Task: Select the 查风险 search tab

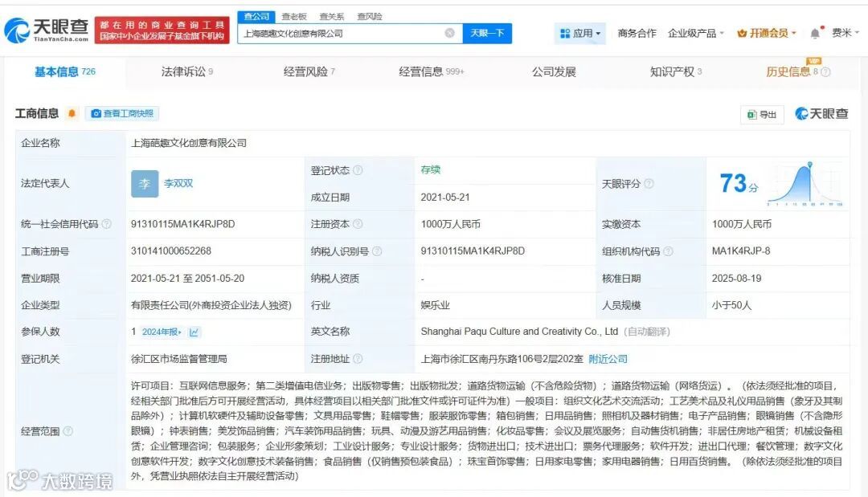Action: pos(369,17)
